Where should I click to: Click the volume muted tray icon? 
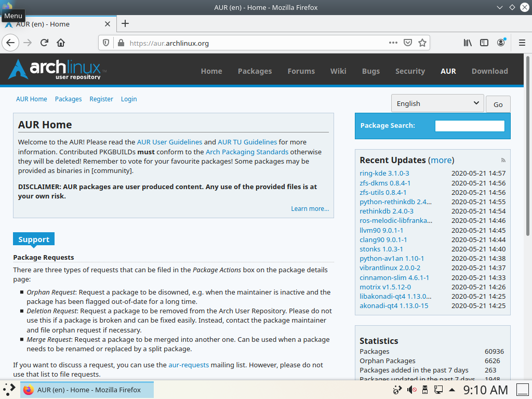click(411, 390)
